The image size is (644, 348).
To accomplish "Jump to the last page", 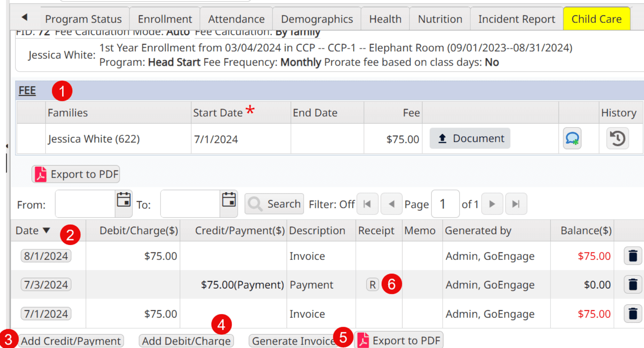I will 516,204.
